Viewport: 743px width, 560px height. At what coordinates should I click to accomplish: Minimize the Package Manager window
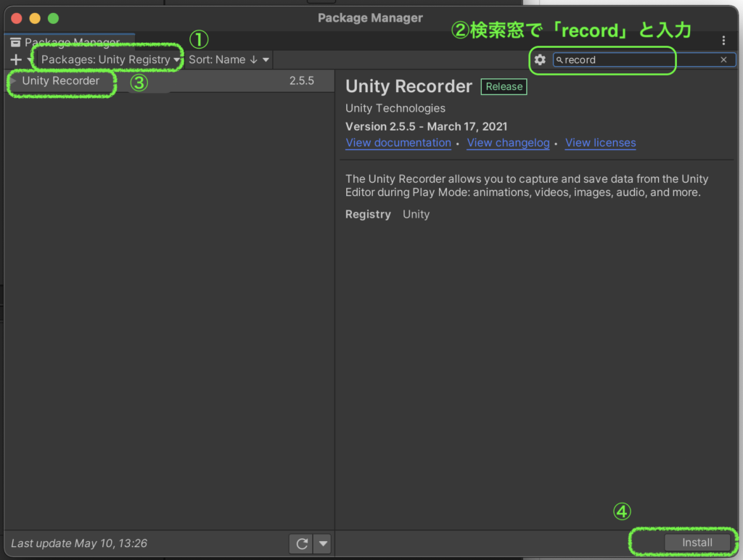(x=35, y=18)
